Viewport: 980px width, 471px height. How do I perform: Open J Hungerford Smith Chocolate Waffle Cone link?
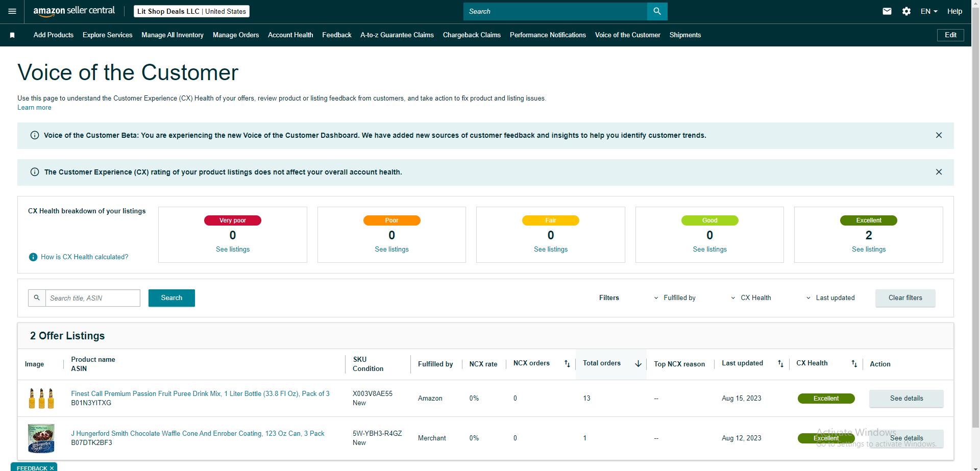(x=198, y=434)
